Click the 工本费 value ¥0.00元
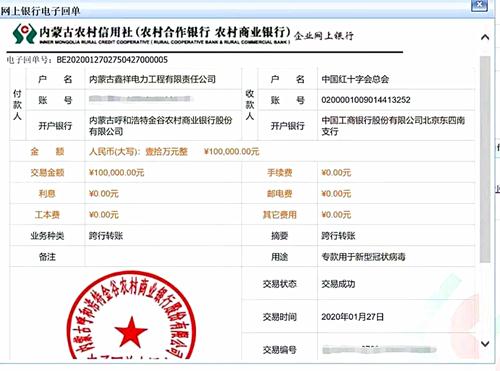The image size is (500, 371). pos(104,215)
